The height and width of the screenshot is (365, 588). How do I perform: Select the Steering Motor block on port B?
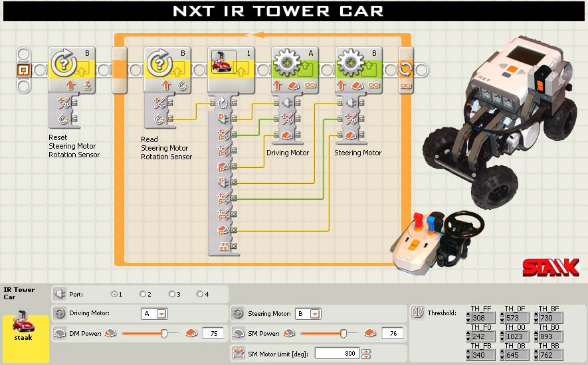pos(359,70)
